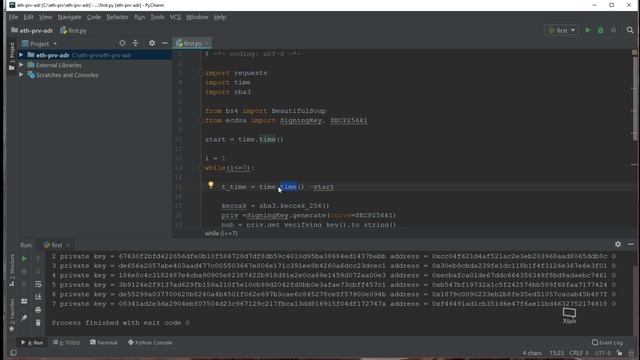
Task: Open the Navigate menu
Action: pos(69,17)
